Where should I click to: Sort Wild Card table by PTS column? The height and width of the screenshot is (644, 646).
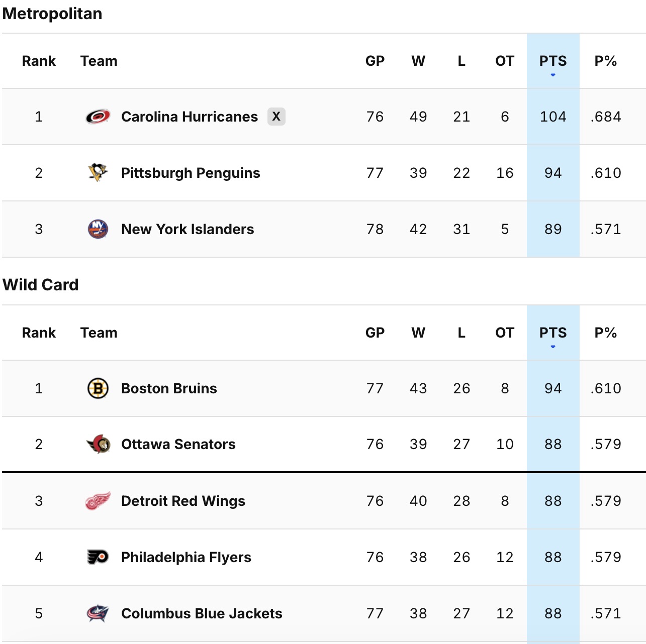pyautogui.click(x=553, y=333)
